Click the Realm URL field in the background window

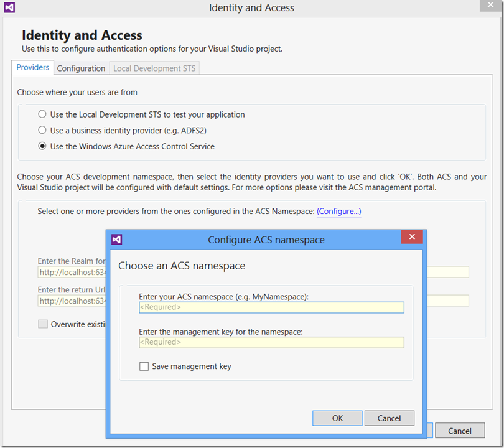click(x=72, y=272)
